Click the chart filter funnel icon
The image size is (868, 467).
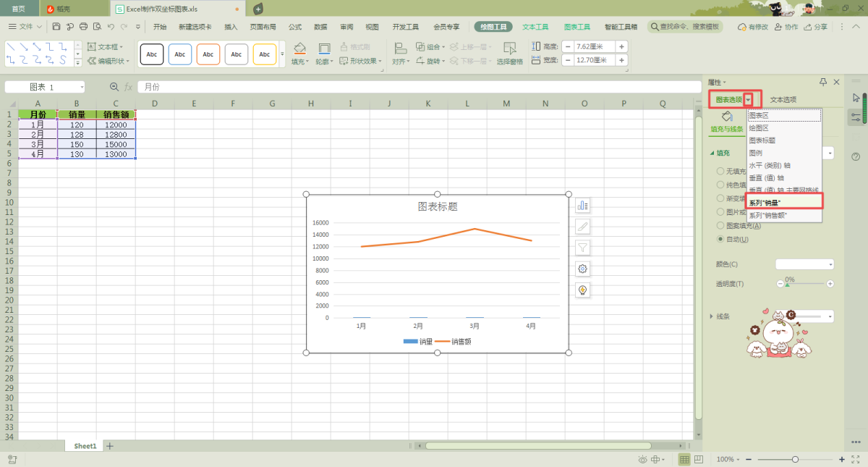tap(582, 248)
